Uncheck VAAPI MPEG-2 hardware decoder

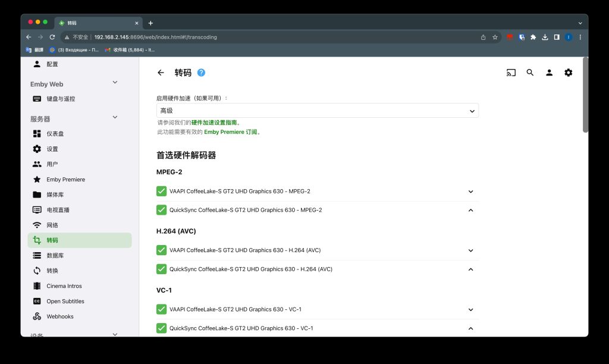161,191
